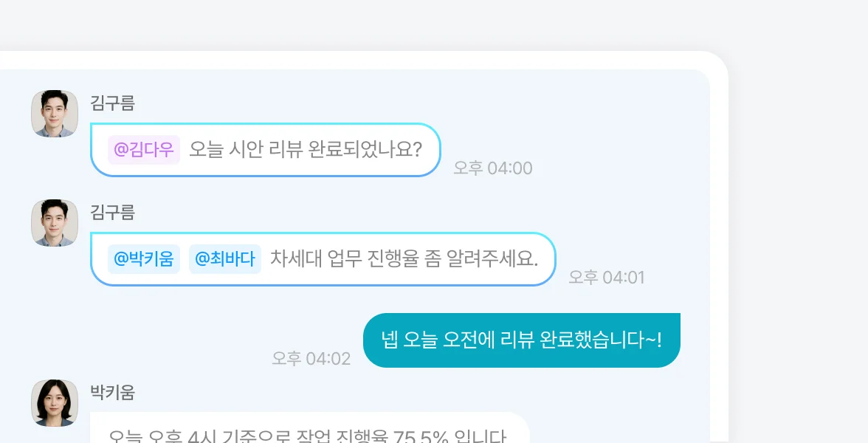Viewport: 868px width, 443px height.
Task: Click the 오후 04:00 timestamp
Action: 492,168
